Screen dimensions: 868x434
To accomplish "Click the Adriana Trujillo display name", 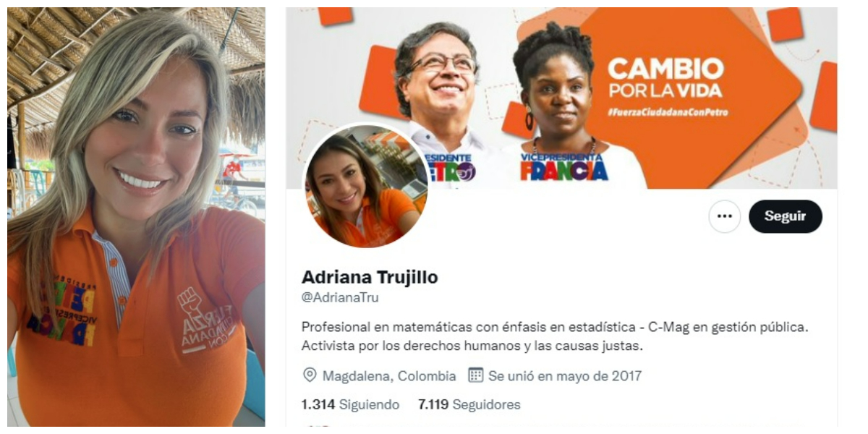I will tap(370, 277).
